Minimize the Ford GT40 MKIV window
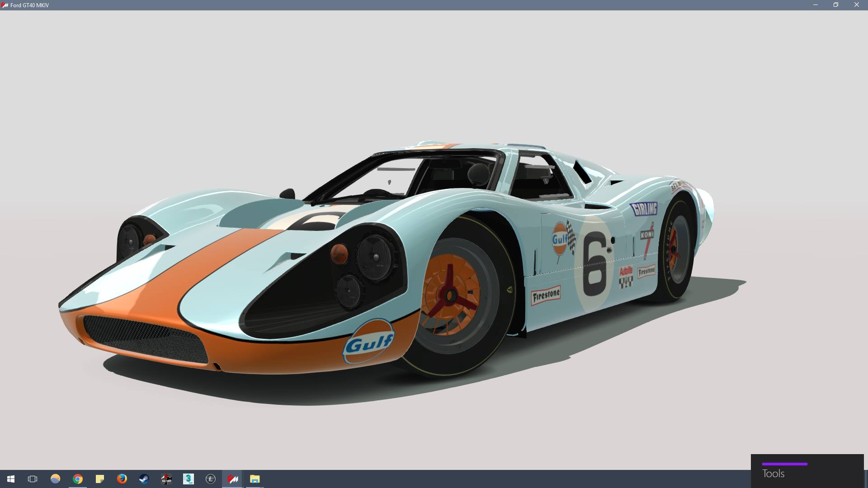868x488 pixels. coord(816,5)
